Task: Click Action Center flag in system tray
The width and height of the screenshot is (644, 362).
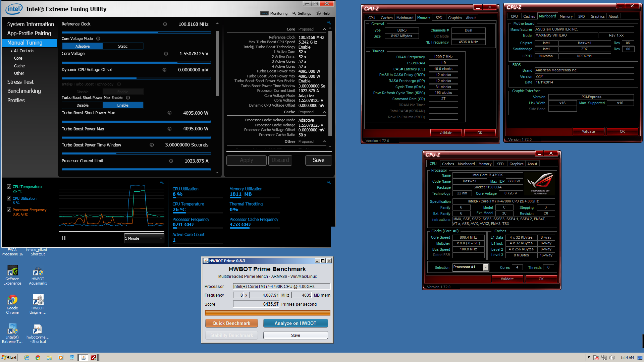Action: [596, 358]
